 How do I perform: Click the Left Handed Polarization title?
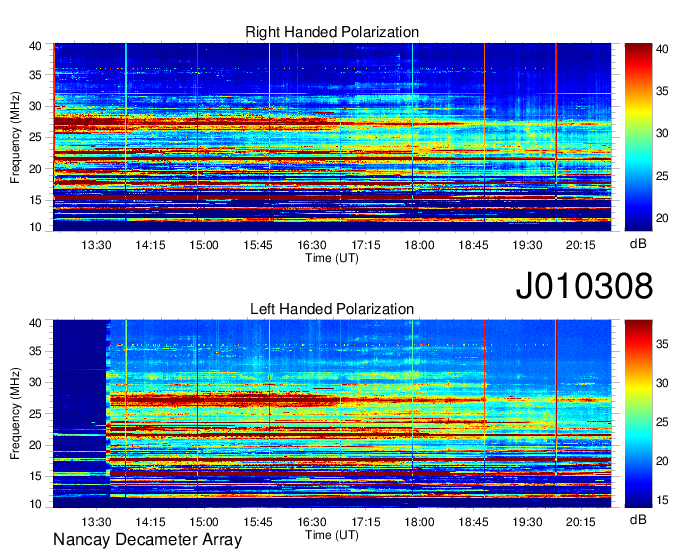(332, 309)
